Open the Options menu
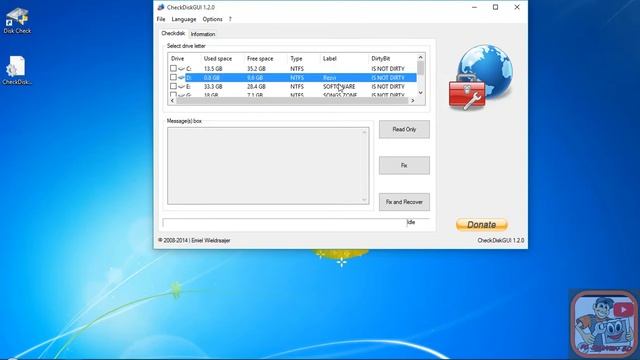640x360 pixels. [213, 19]
